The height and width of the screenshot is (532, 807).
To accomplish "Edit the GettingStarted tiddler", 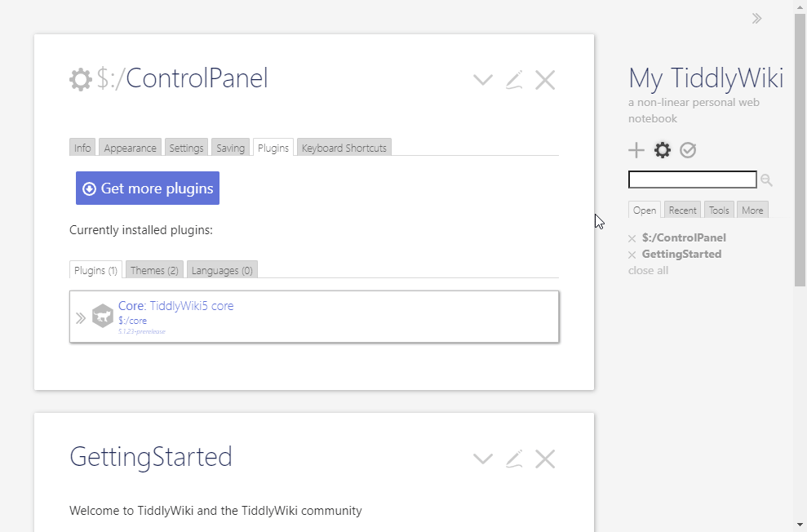I will click(x=514, y=459).
